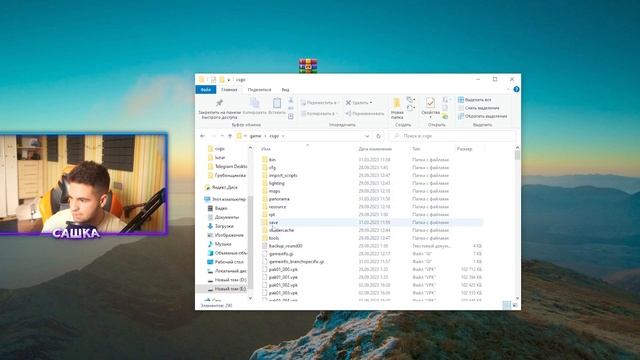This screenshot has height=360, width=640.
Task: Click the properties quick-access icon in title bar
Action: 213,79
